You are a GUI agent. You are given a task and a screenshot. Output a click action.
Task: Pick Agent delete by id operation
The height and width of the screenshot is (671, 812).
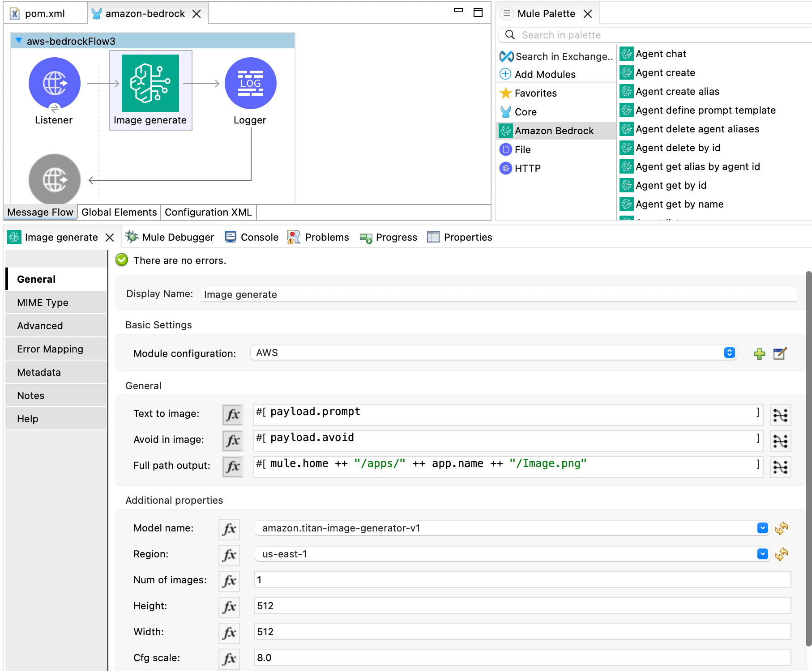coord(670,148)
